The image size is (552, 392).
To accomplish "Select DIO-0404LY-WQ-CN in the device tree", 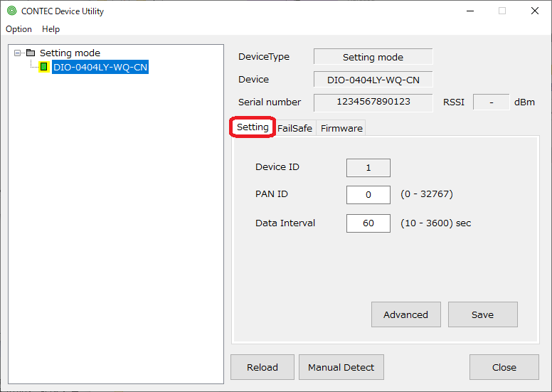I will click(100, 67).
